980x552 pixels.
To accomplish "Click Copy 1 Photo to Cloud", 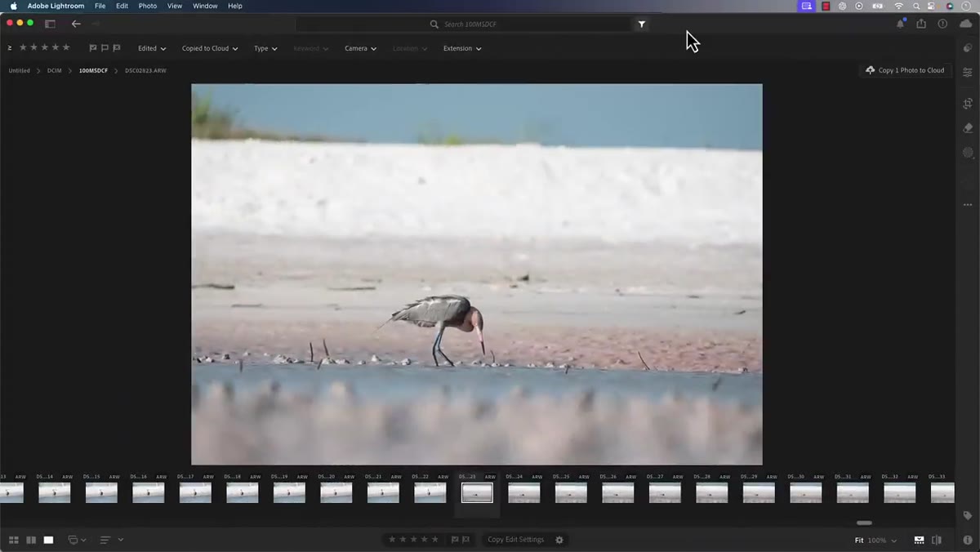I will pos(905,70).
